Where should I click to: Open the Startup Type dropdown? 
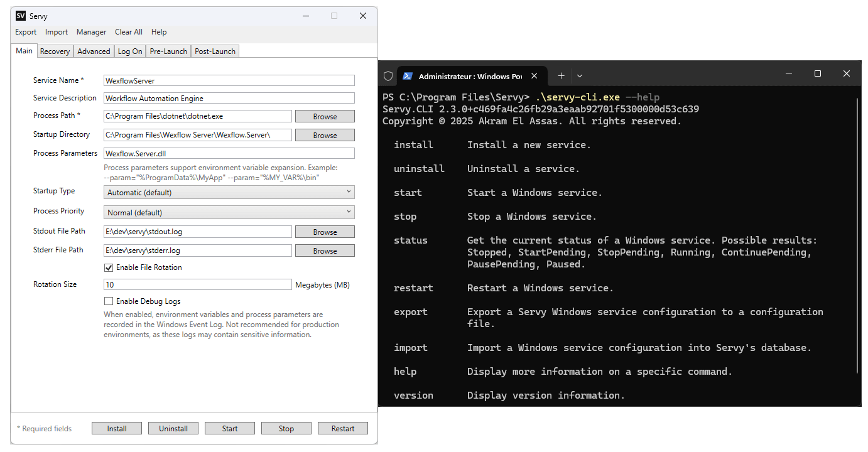349,191
